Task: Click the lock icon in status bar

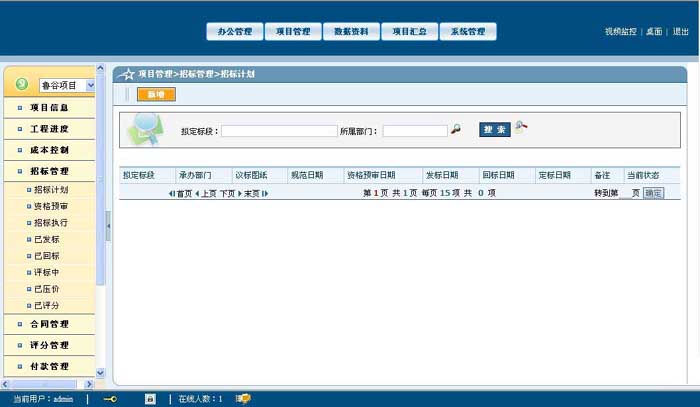Action: (150, 399)
